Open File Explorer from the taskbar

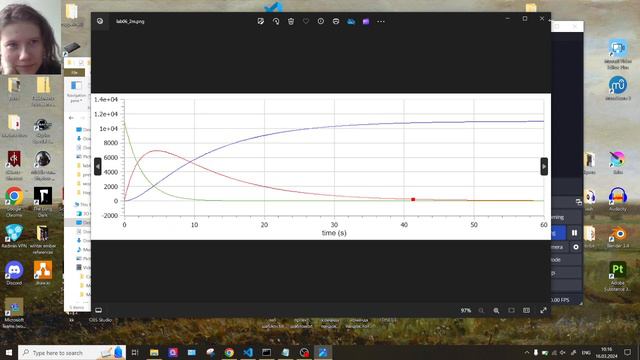point(154,352)
